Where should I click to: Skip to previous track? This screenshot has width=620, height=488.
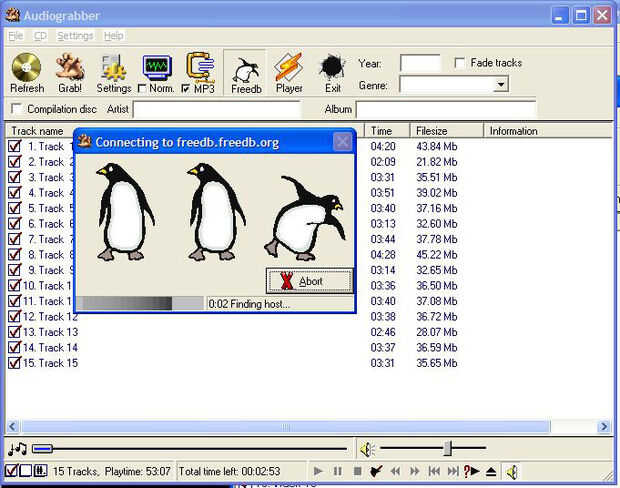434,471
